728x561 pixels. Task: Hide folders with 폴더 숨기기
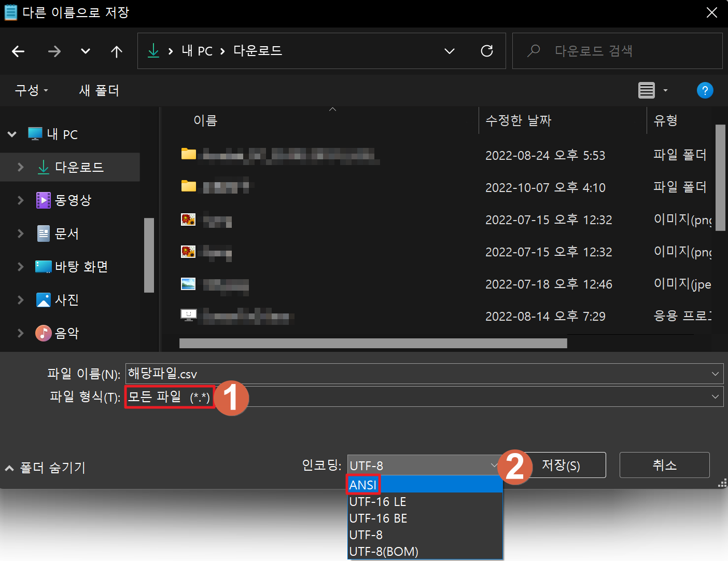coord(46,468)
